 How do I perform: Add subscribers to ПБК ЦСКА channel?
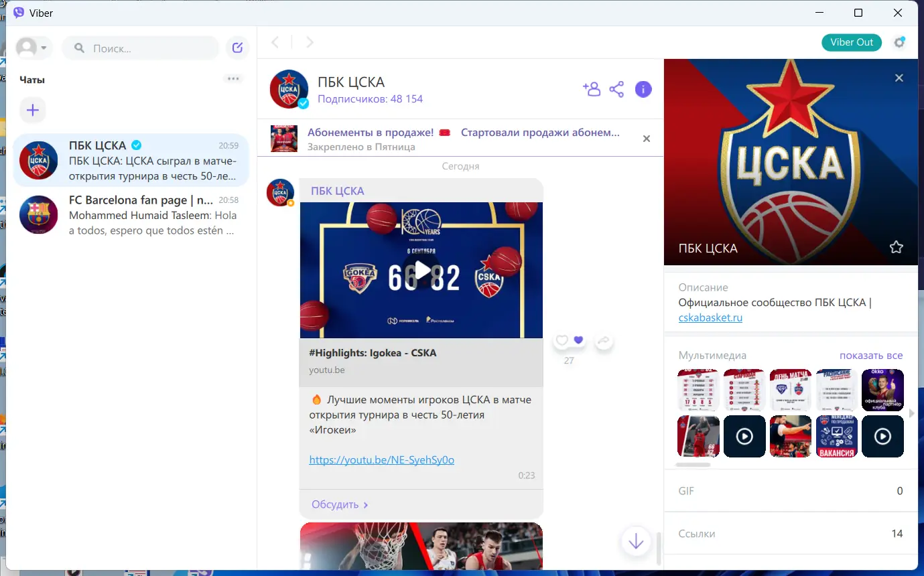click(592, 88)
